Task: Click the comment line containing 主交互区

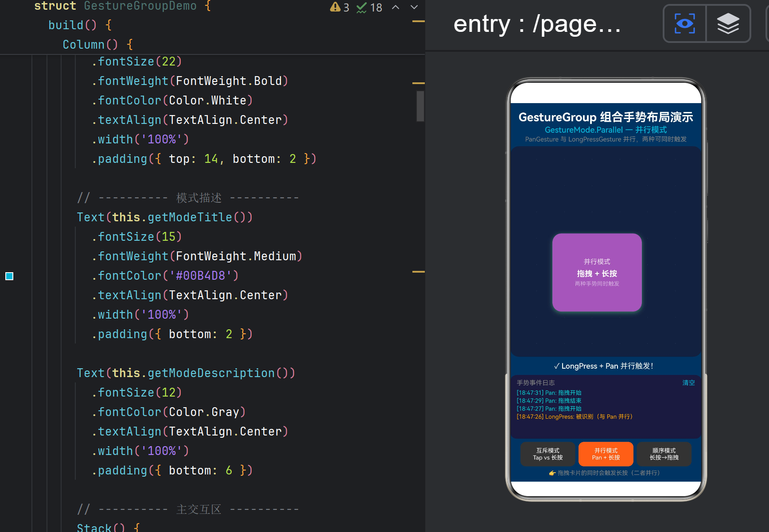Action: 188,509
